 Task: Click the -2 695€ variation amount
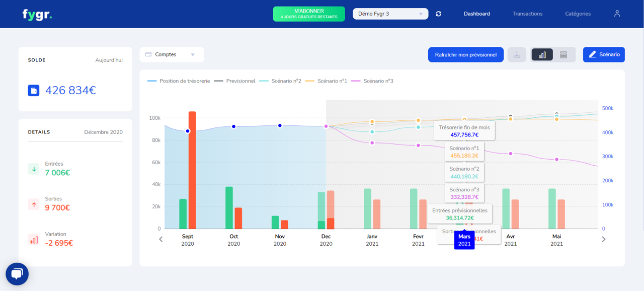tap(59, 243)
